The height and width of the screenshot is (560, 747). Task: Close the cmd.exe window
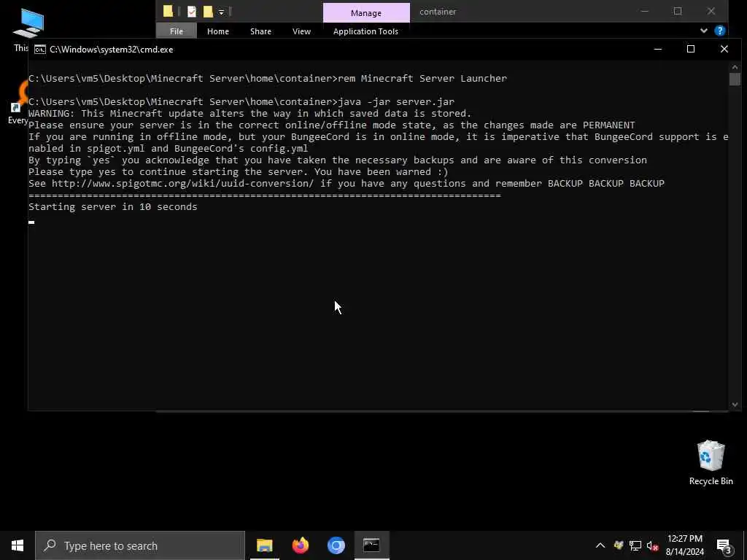pos(724,49)
